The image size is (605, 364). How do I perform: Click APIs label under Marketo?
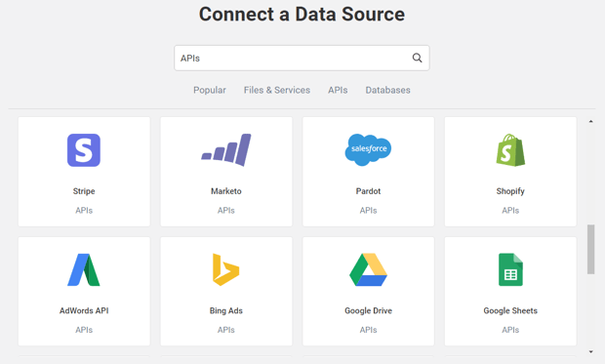coord(226,211)
